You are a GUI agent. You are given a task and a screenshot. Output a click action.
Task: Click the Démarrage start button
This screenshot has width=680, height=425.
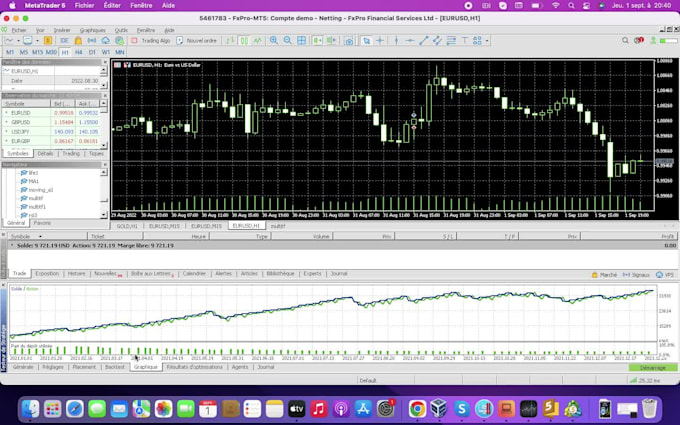(x=653, y=368)
